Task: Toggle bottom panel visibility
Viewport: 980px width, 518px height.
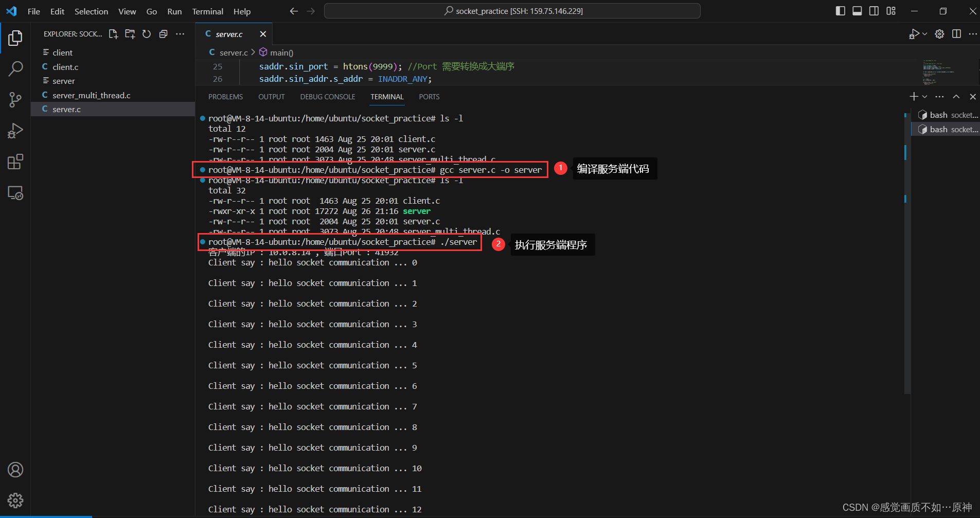Action: [x=857, y=11]
